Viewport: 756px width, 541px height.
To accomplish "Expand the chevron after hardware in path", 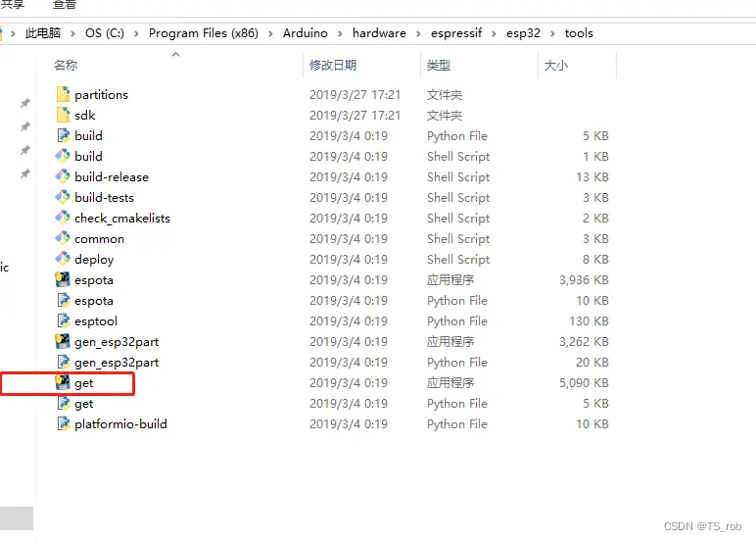I will pyautogui.click(x=418, y=33).
